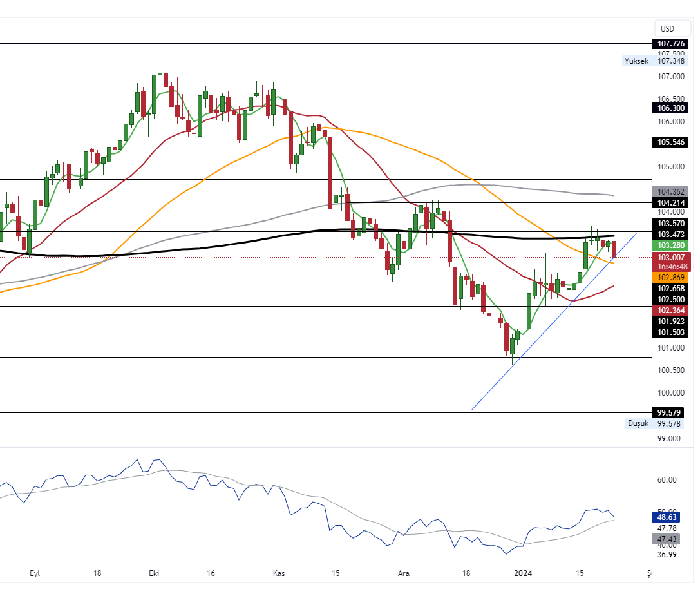The image size is (700, 605).
Task: Select the Eki month on time axis
Action: [154, 573]
